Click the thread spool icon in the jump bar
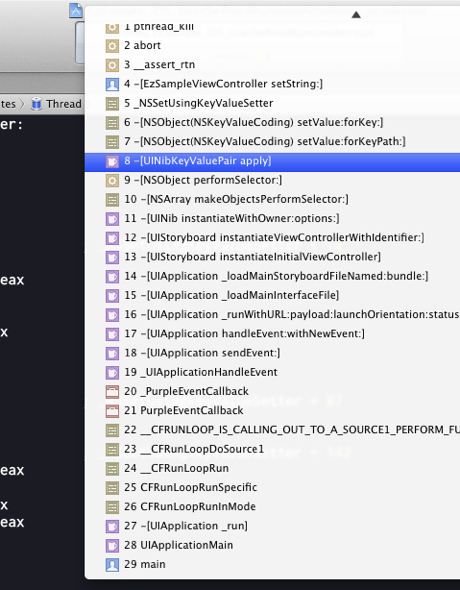Image resolution: width=460 pixels, height=590 pixels. [36, 103]
